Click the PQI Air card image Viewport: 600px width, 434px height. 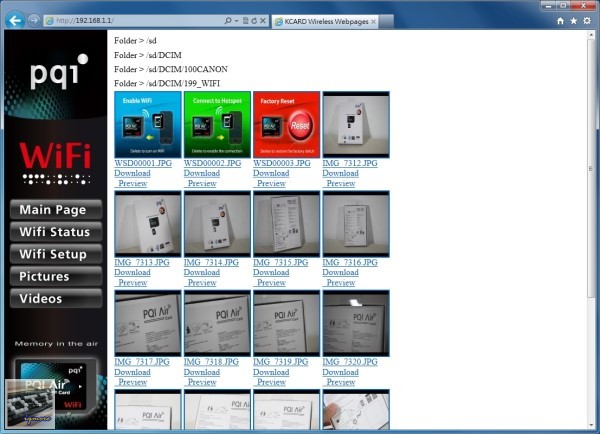55,387
